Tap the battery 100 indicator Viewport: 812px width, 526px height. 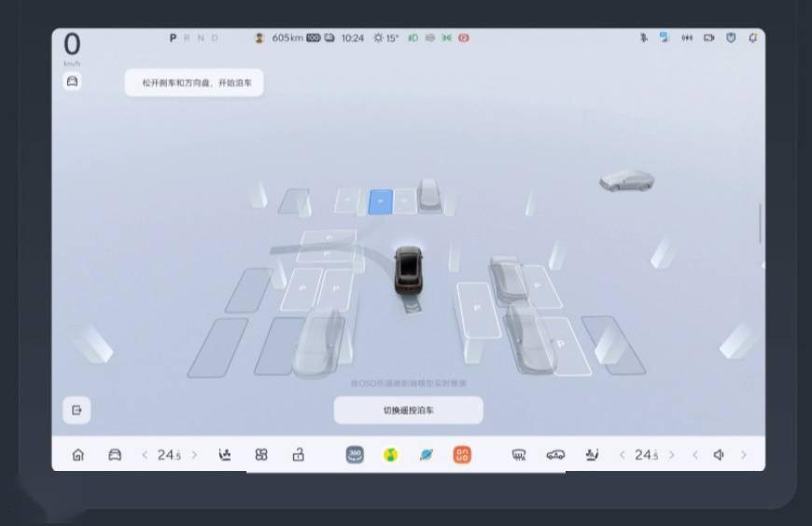click(x=314, y=38)
